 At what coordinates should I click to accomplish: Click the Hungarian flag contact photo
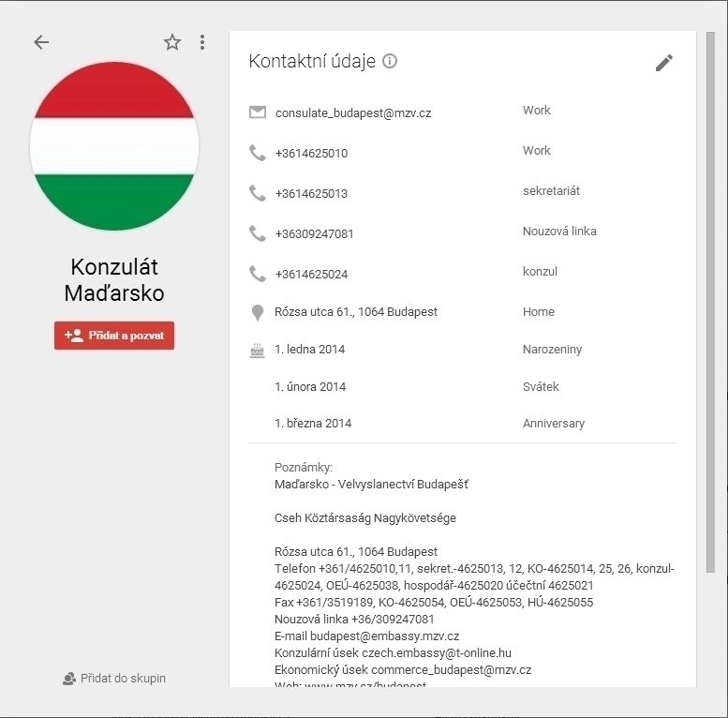[114, 146]
